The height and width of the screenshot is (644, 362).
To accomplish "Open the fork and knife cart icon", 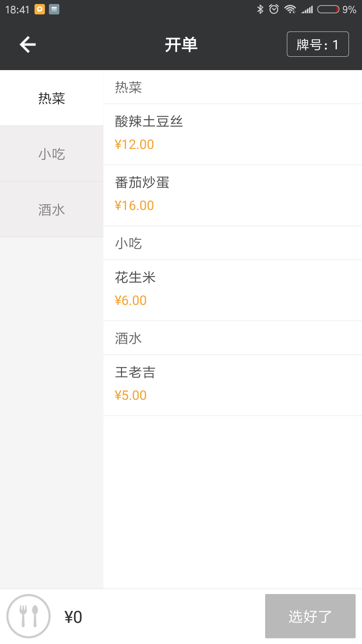I will click(28, 616).
